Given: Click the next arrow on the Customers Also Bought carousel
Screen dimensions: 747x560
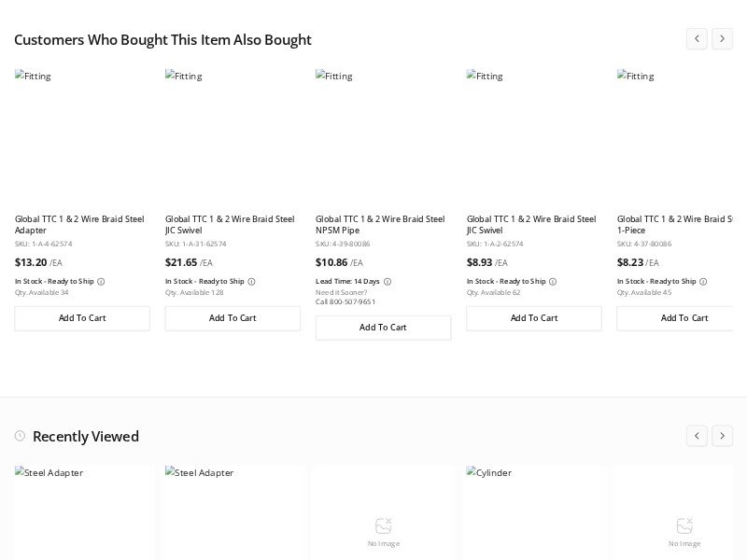Looking at the screenshot, I should tap(722, 39).
